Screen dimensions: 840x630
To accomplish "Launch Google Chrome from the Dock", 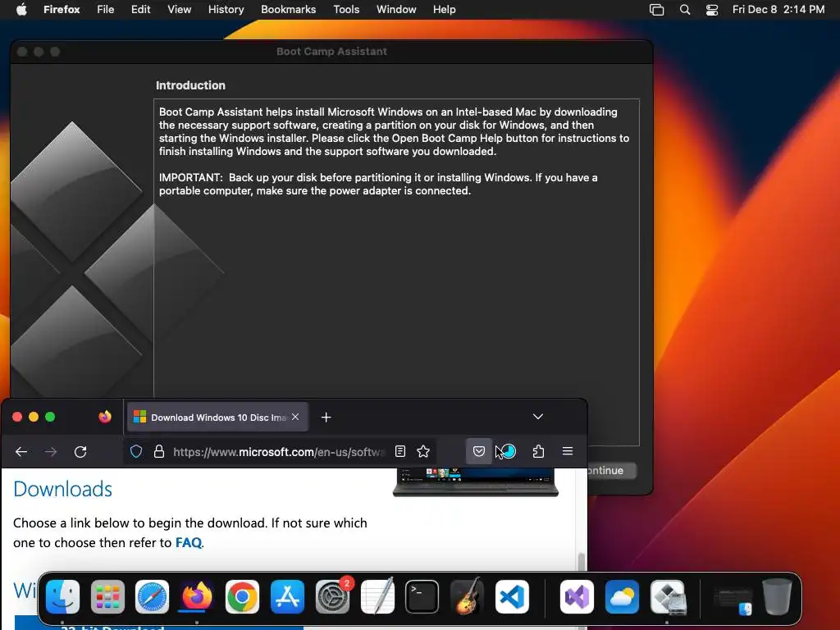I will coord(242,597).
